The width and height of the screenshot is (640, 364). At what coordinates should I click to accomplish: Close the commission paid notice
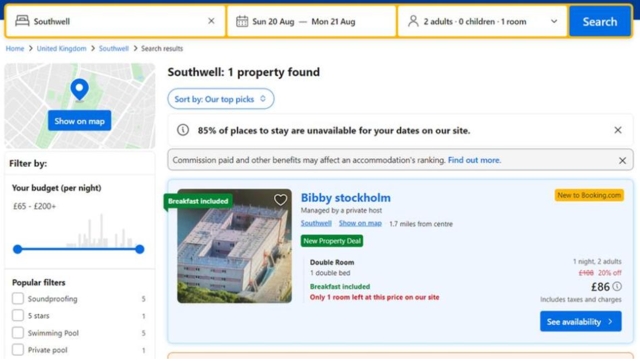(x=622, y=160)
